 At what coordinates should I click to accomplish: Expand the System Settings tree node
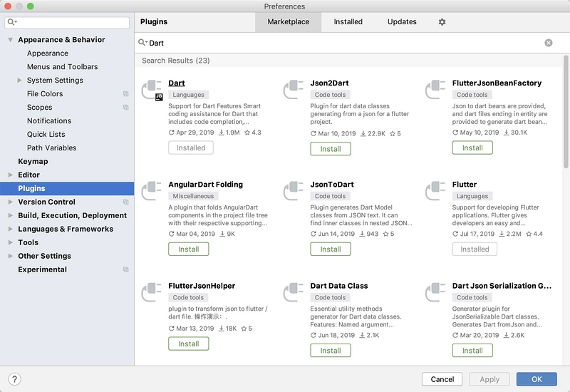pos(20,80)
